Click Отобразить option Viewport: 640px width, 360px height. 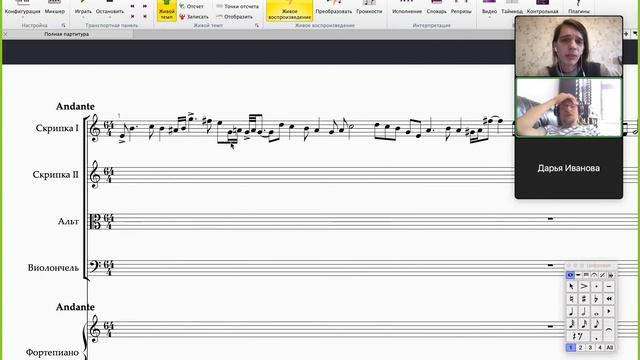[x=235, y=17]
